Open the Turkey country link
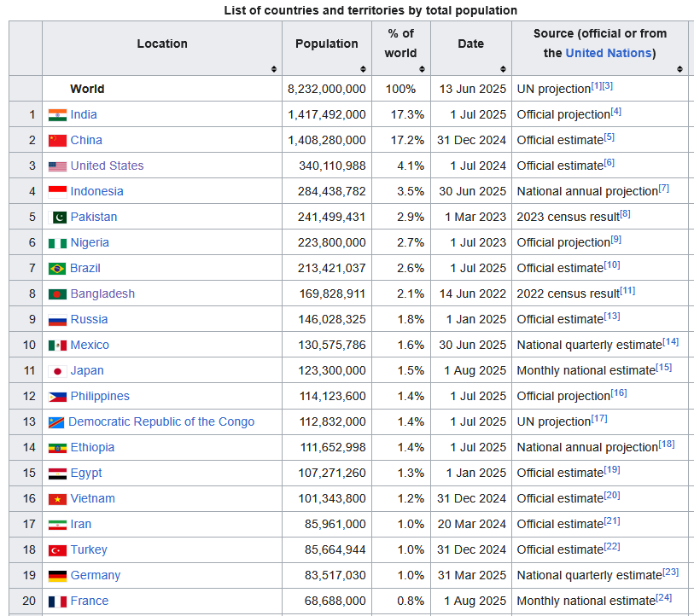This screenshot has height=616, width=694. point(89,550)
